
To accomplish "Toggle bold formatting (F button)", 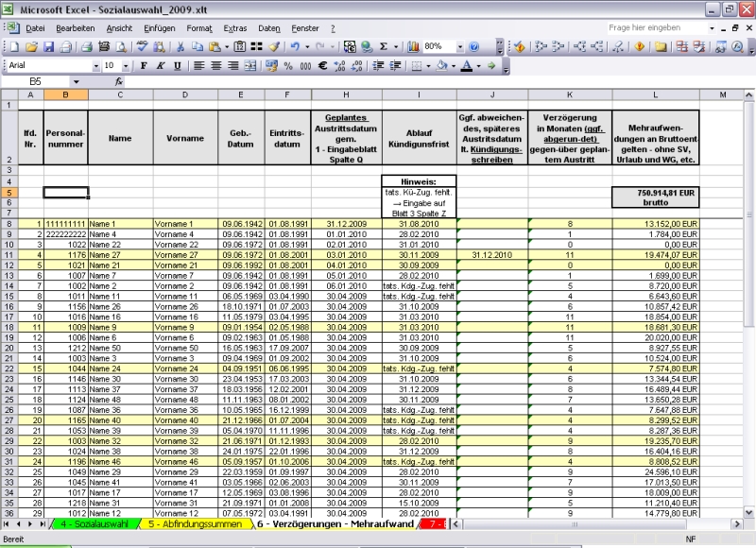I will click(144, 66).
